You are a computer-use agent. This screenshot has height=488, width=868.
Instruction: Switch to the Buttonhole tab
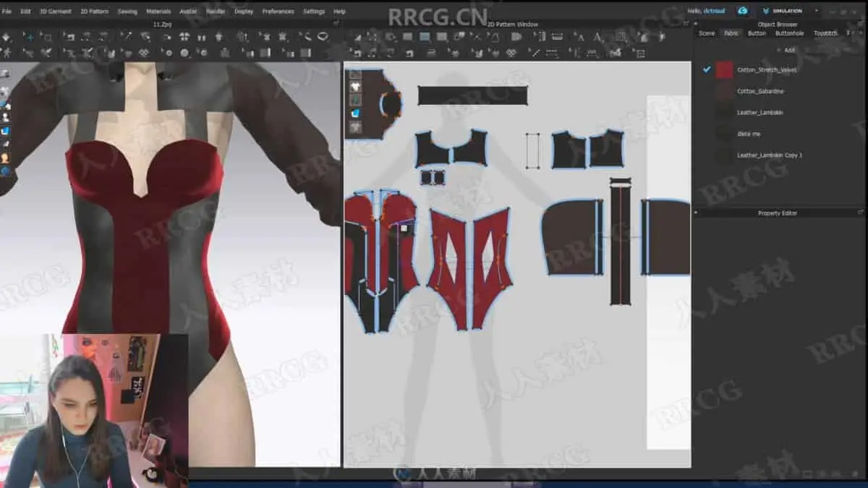pos(789,33)
